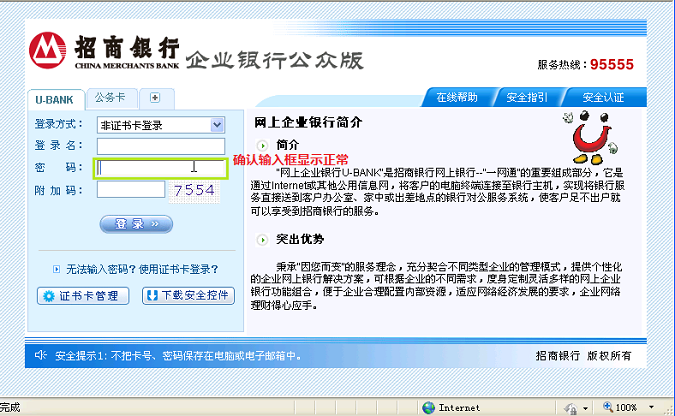Expand the status bar security dropdown arrow

pyautogui.click(x=585, y=408)
